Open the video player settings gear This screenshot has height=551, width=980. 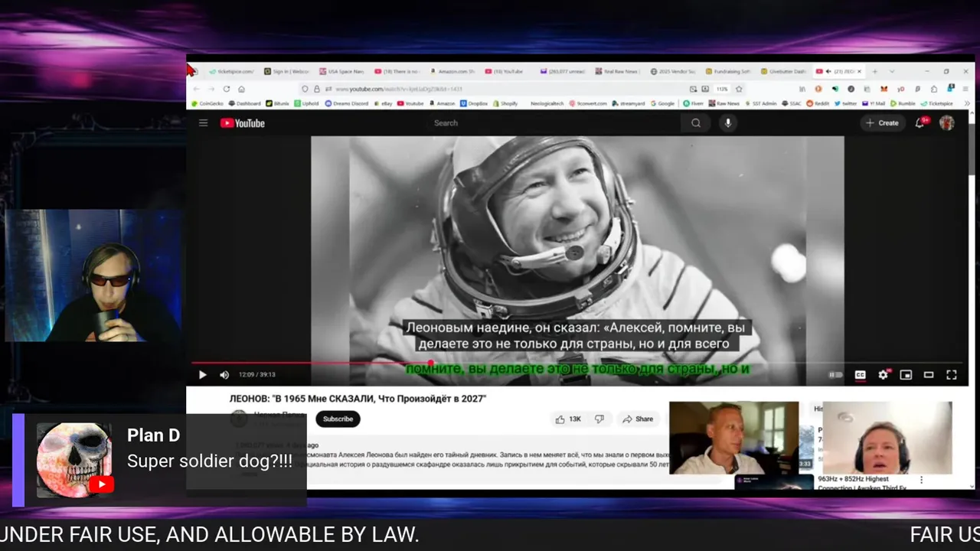(x=883, y=375)
